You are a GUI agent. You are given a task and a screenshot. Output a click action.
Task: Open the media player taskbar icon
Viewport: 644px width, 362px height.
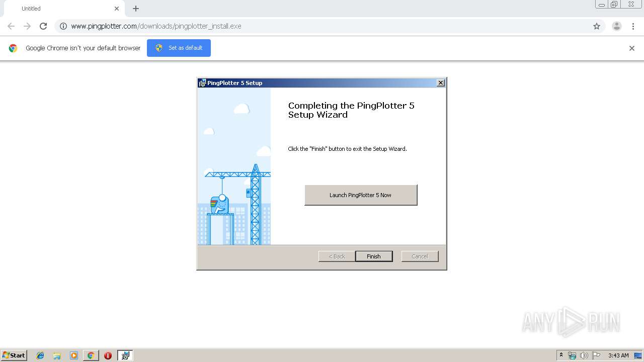point(74,355)
